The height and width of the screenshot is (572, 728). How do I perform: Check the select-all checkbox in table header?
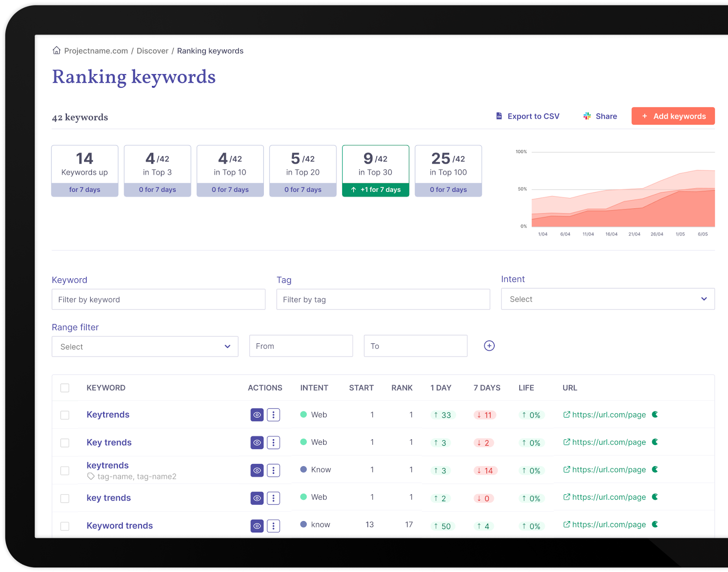65,388
